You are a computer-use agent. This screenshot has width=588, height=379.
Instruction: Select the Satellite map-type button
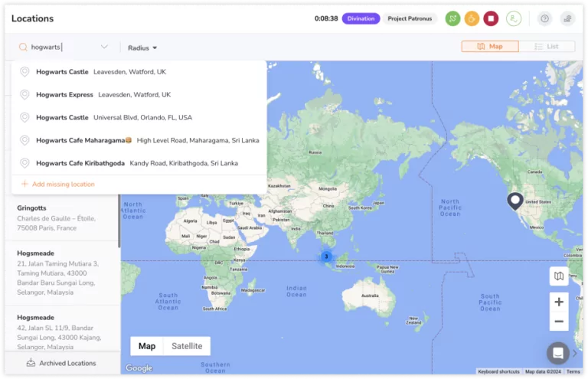point(187,346)
